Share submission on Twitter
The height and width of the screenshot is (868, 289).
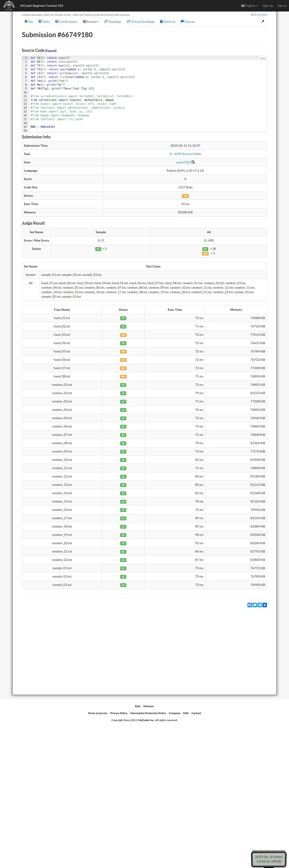click(x=255, y=605)
